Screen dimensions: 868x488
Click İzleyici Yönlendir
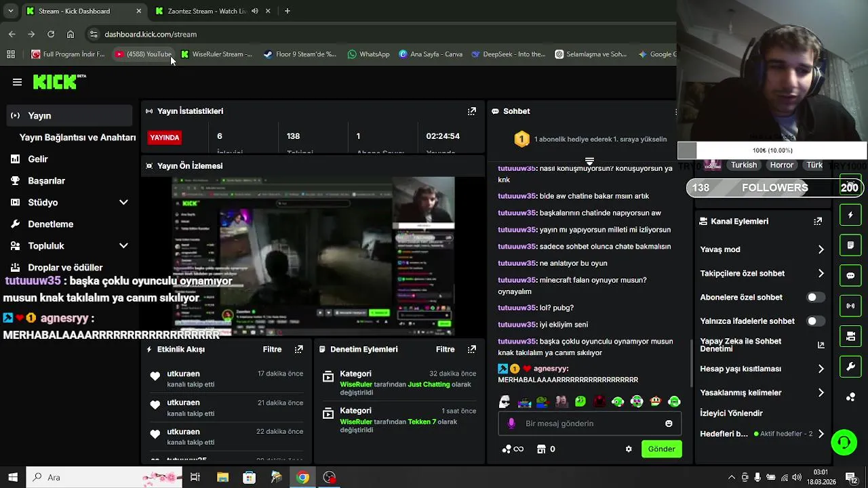coord(731,413)
